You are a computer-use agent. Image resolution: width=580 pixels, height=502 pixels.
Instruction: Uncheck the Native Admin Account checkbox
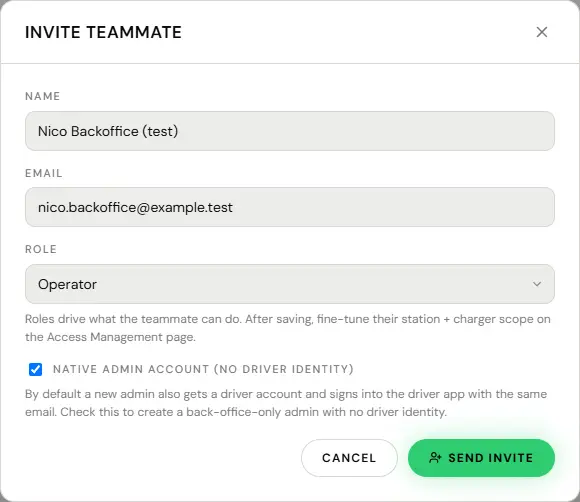pos(36,369)
